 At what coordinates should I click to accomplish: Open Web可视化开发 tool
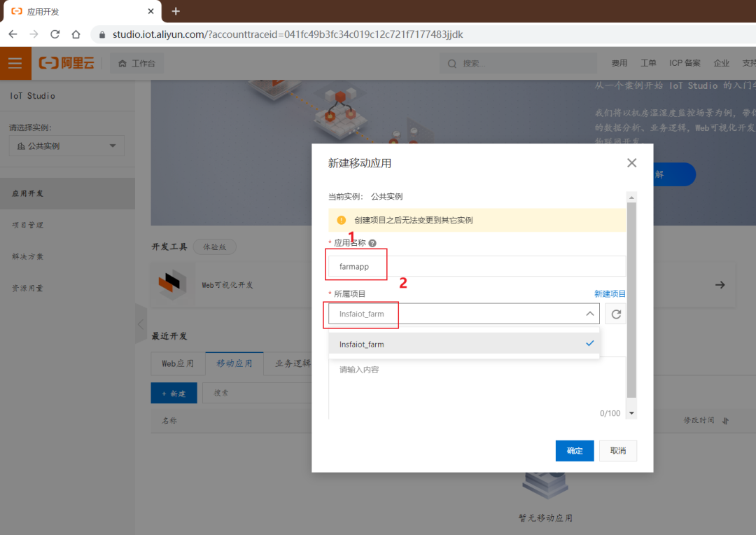[227, 285]
